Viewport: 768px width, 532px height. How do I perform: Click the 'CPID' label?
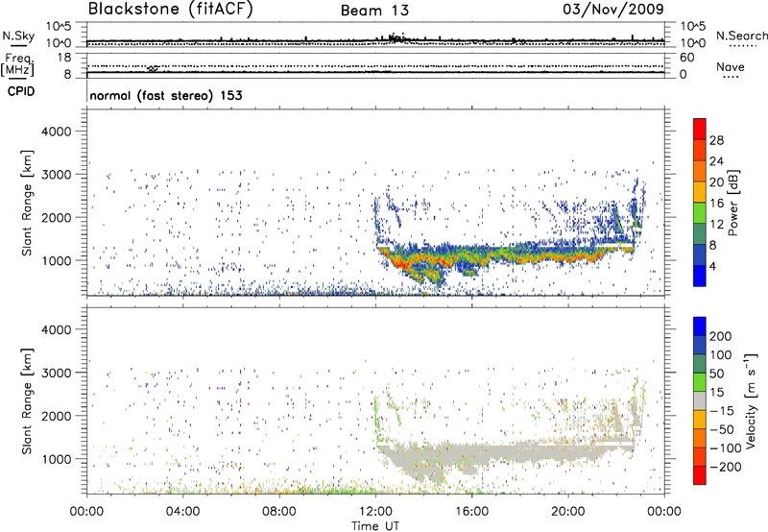click(x=21, y=91)
